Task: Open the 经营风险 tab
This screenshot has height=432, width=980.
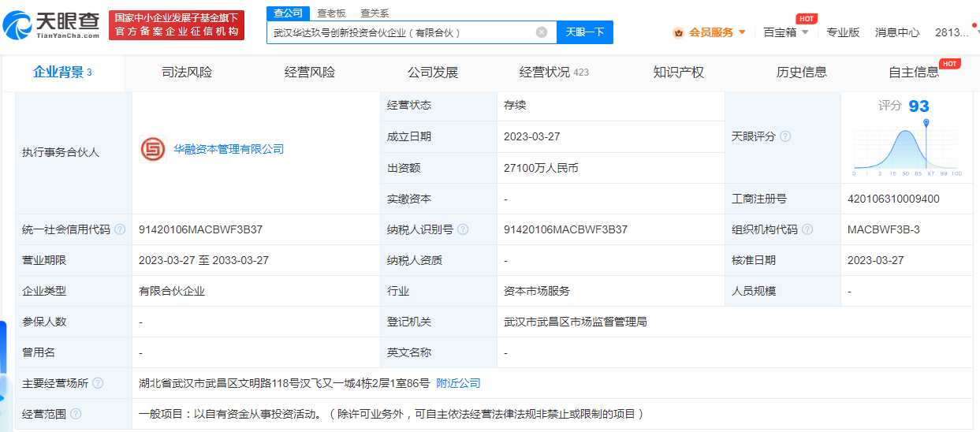Action: point(310,72)
